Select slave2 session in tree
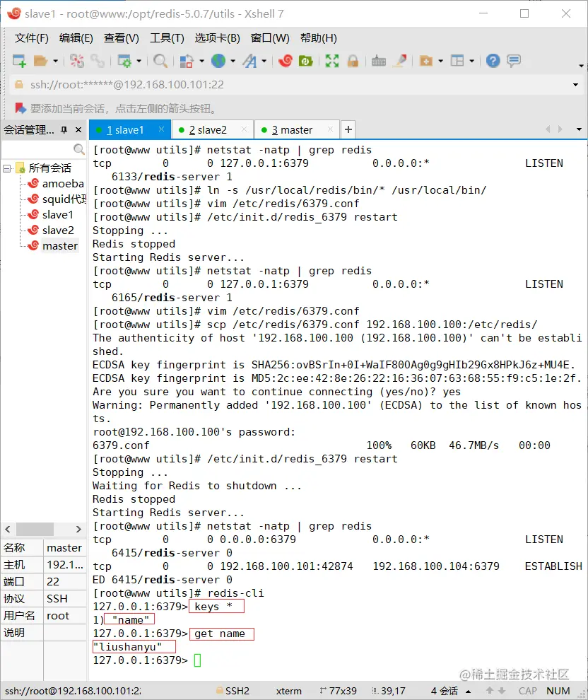The width and height of the screenshot is (588, 700). pyautogui.click(x=57, y=231)
